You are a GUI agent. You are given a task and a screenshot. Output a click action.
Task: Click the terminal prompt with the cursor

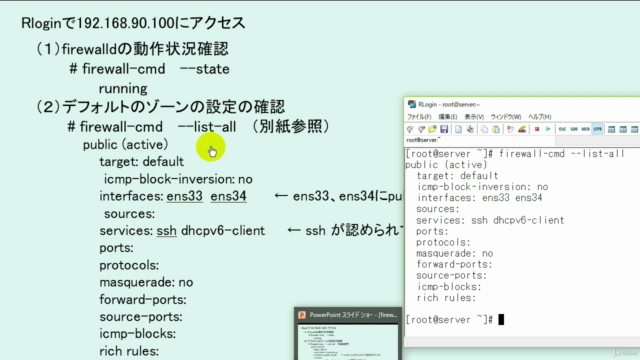point(455,320)
